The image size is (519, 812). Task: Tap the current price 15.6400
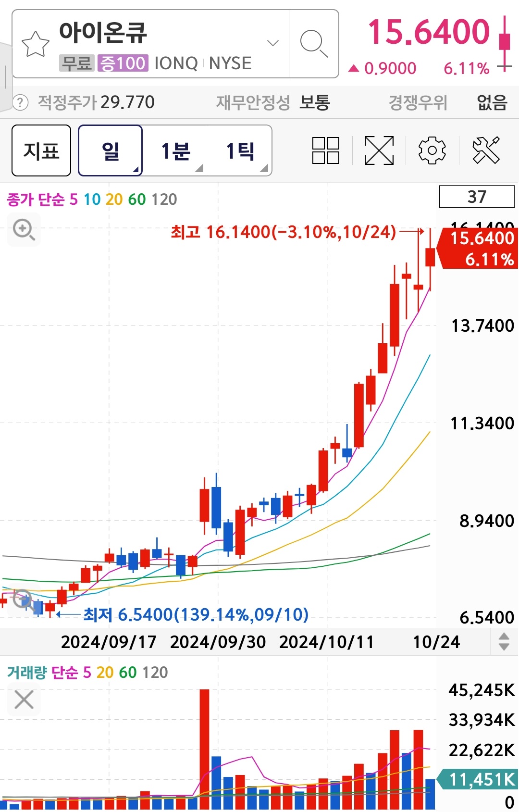click(429, 32)
